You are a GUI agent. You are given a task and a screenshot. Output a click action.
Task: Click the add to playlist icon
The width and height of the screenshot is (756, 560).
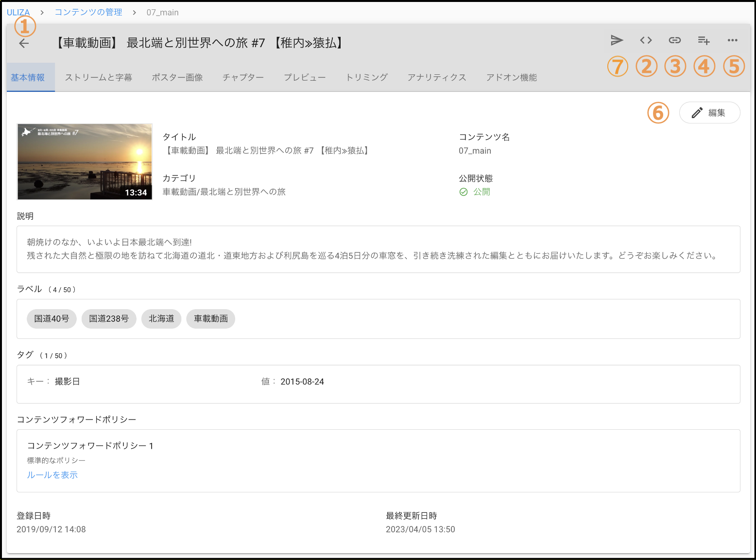pyautogui.click(x=704, y=40)
